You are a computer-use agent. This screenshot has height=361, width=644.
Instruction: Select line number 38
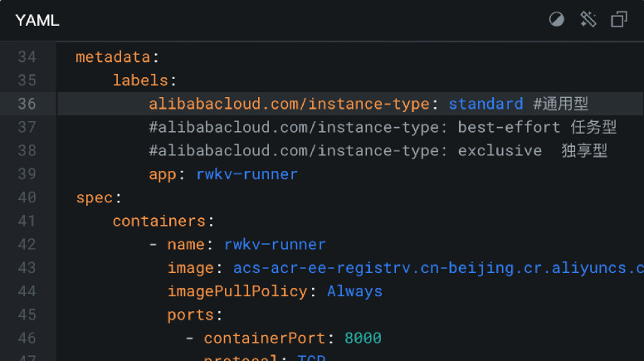tap(27, 150)
